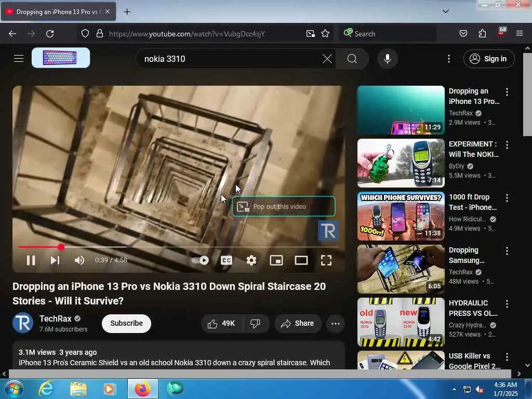Open the USB Killer vs Google Pixel title
Viewport: 532px width, 399px height.
coord(474,361)
